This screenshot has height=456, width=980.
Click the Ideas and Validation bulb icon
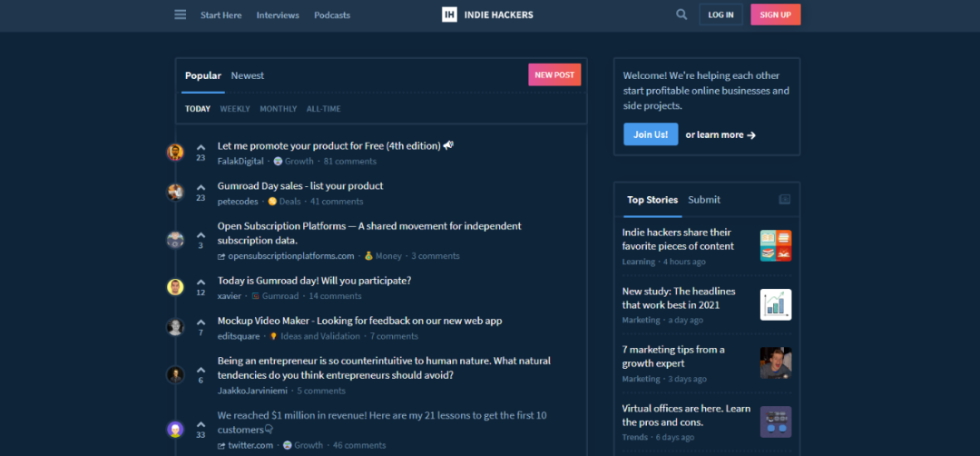point(273,336)
